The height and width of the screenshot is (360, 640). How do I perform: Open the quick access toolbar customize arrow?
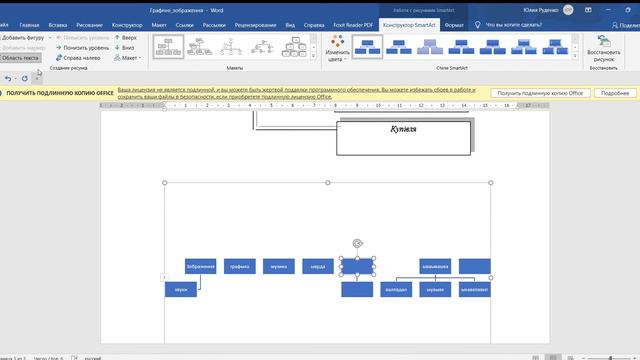tap(37, 78)
